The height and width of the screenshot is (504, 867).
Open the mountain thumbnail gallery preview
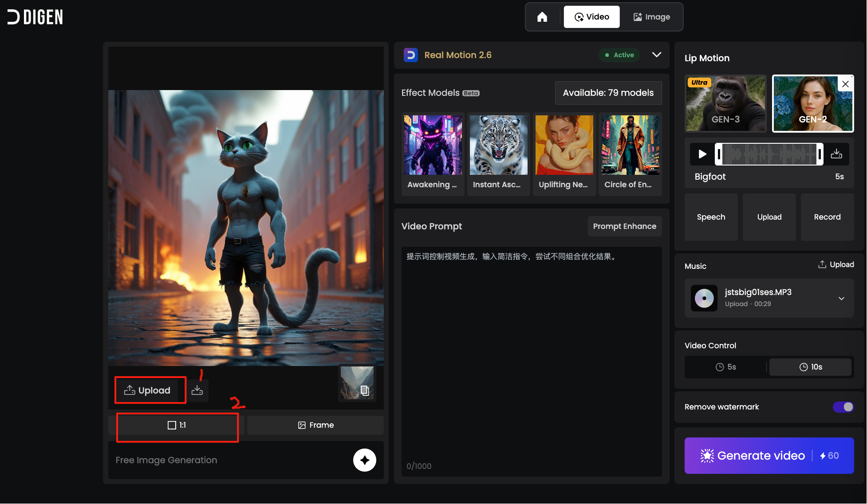coord(357,383)
